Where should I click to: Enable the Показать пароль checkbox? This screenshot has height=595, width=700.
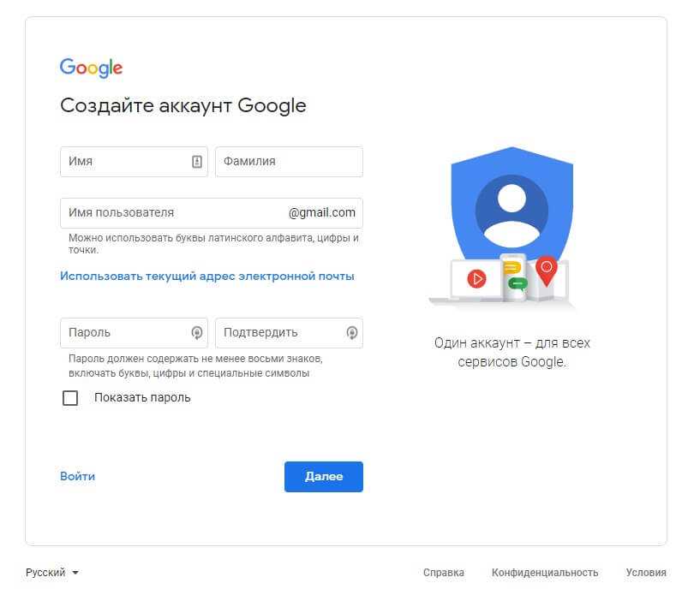coord(70,398)
